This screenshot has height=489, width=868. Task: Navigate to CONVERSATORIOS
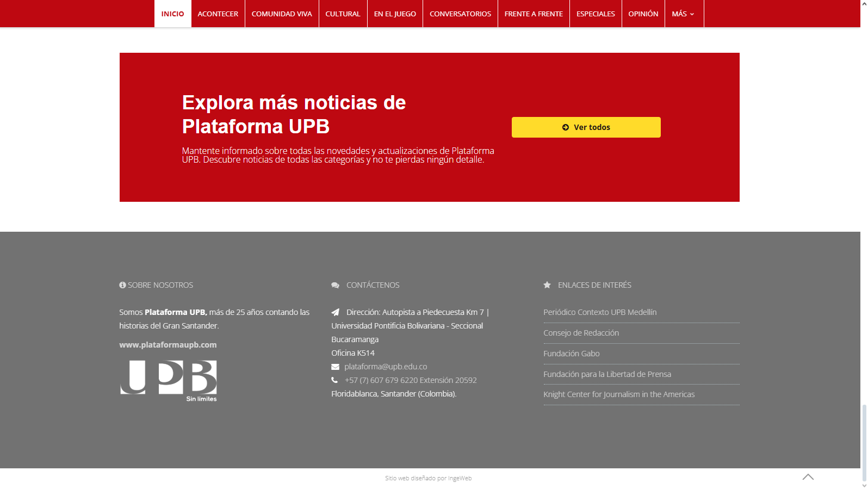(460, 14)
